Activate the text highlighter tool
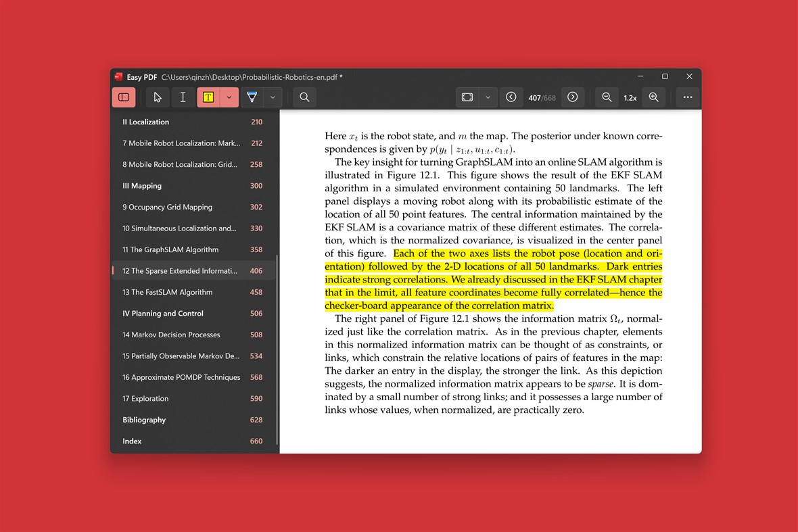 208,97
